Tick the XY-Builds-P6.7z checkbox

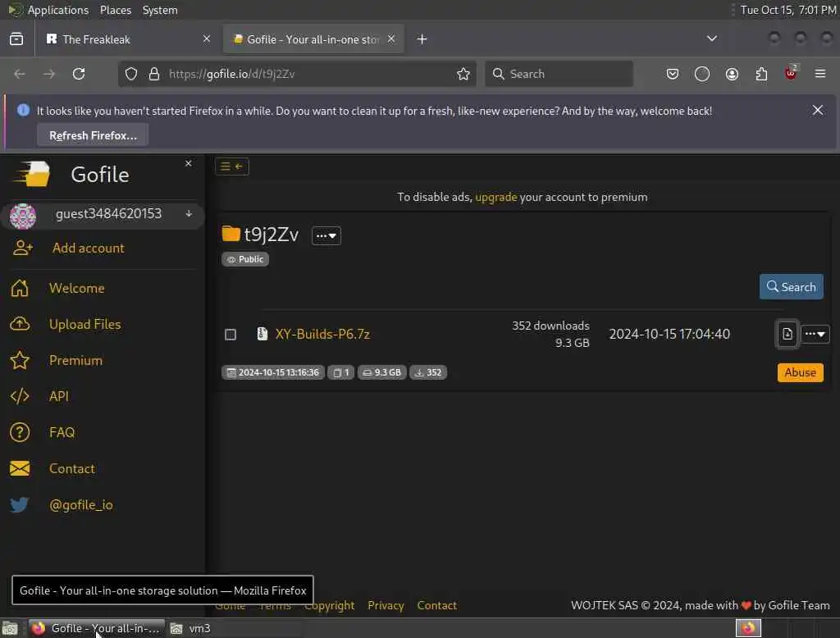[x=231, y=335]
